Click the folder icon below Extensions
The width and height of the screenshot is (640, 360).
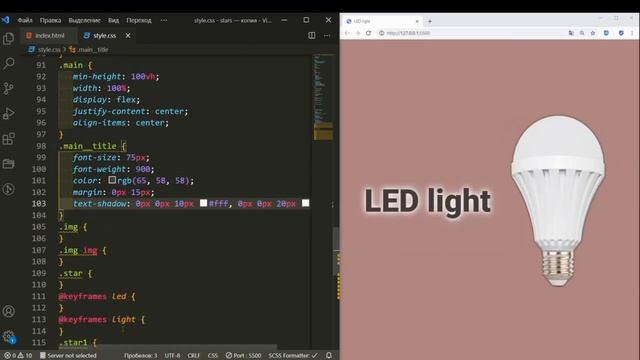click(8, 164)
